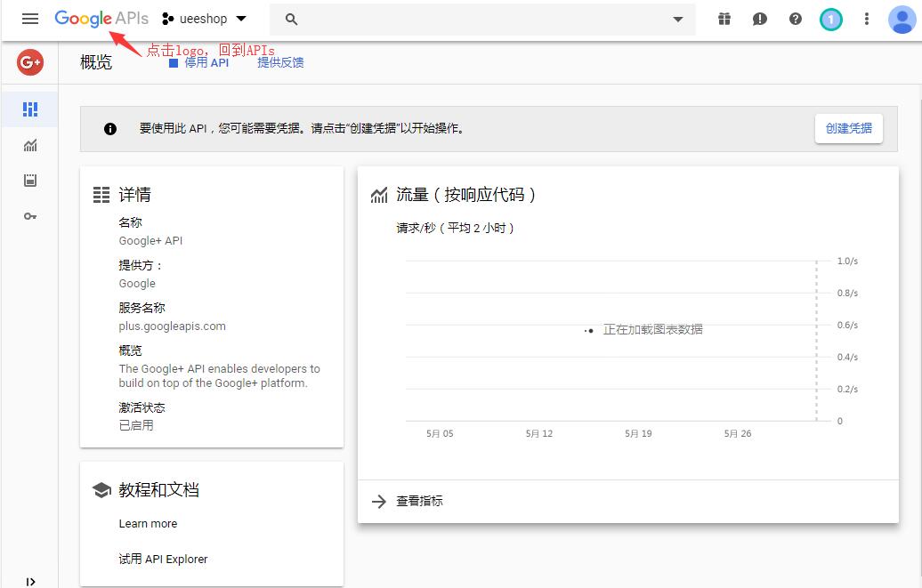Click the 5月 12 chart axis label
Screen dimensions: 922x588
click(x=539, y=433)
